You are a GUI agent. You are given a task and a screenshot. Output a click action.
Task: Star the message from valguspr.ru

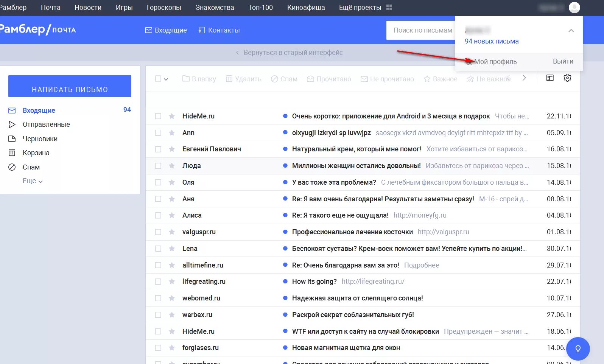(x=172, y=232)
